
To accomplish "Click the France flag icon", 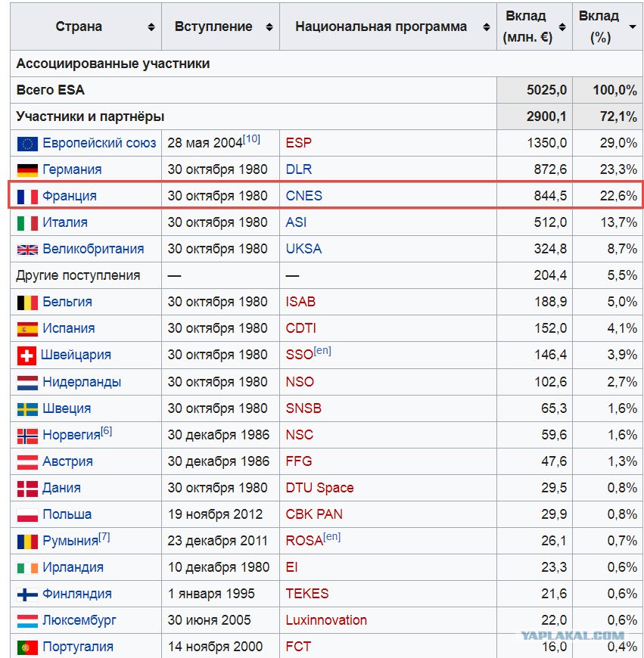I will pyautogui.click(x=27, y=197).
